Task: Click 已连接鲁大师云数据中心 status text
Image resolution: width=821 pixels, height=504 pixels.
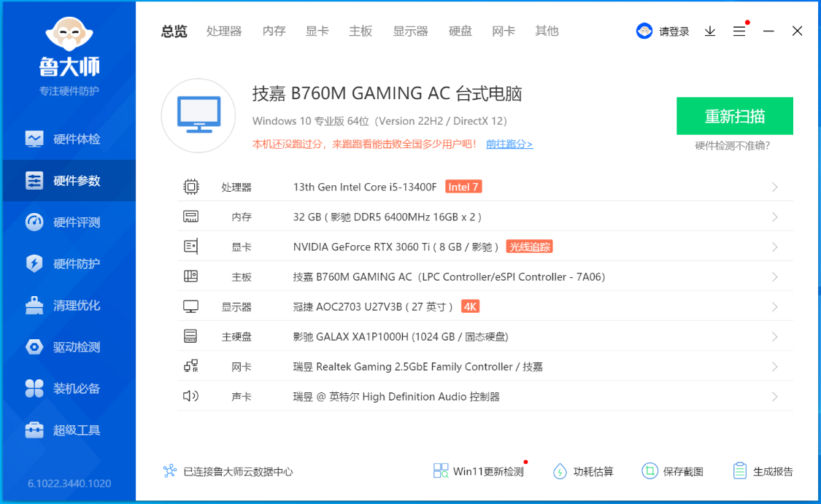Action: 238,472
